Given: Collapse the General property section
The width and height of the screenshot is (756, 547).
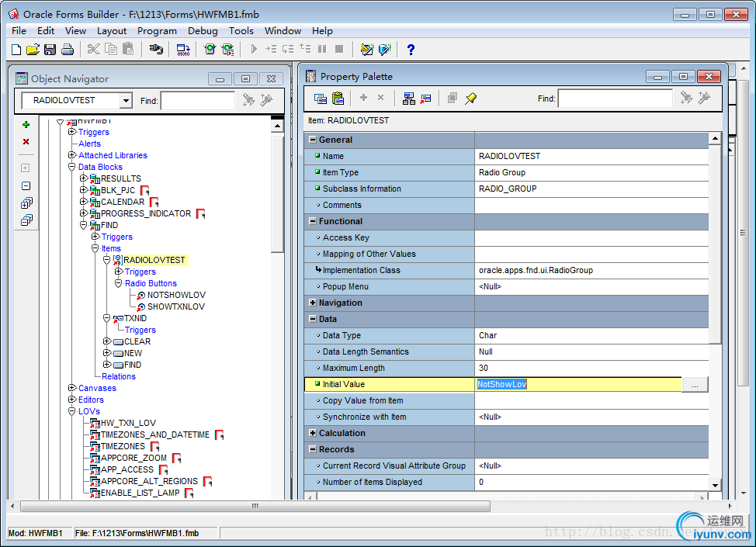Looking at the screenshot, I should click(313, 140).
